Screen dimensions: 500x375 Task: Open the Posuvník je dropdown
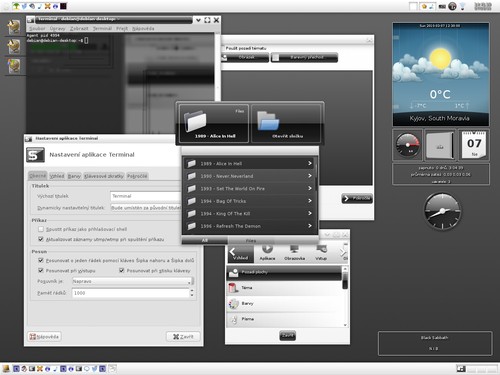(x=133, y=281)
